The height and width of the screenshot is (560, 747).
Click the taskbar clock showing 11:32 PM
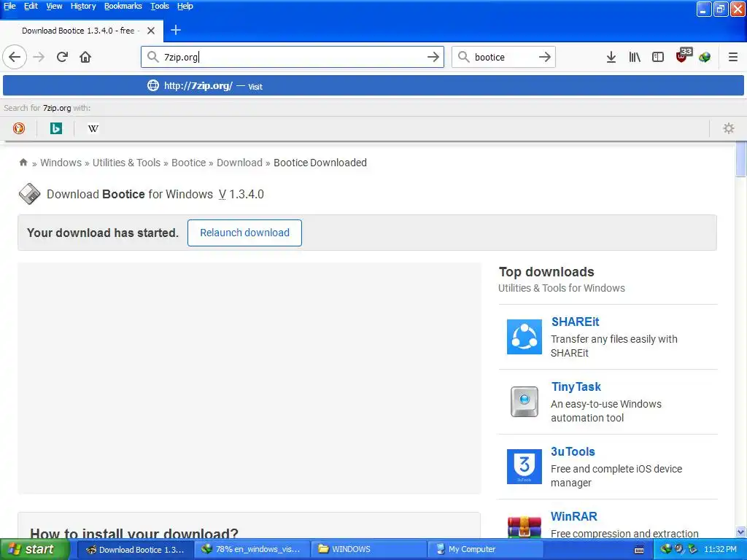click(x=720, y=550)
